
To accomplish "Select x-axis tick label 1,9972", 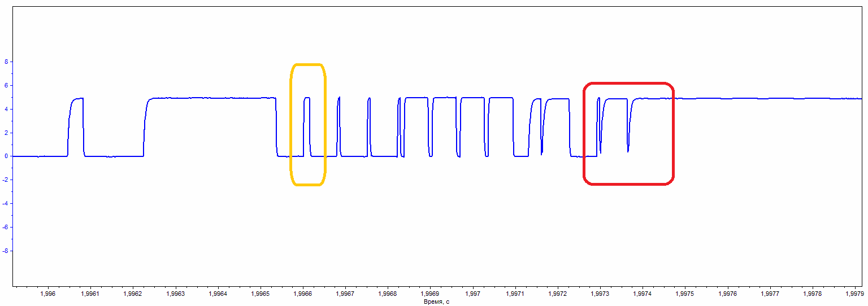I will pyautogui.click(x=557, y=294).
